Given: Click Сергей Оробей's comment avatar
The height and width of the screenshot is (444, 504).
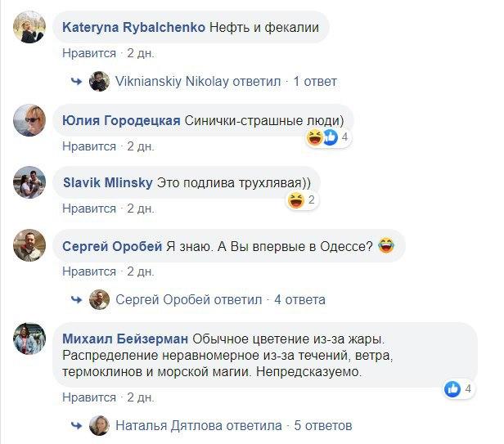Looking at the screenshot, I should 29,246.
